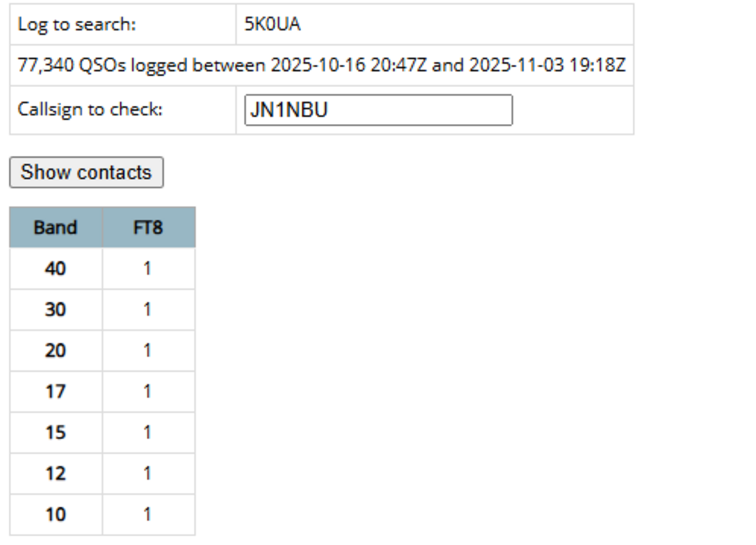Select the 30 band row label

55,309
